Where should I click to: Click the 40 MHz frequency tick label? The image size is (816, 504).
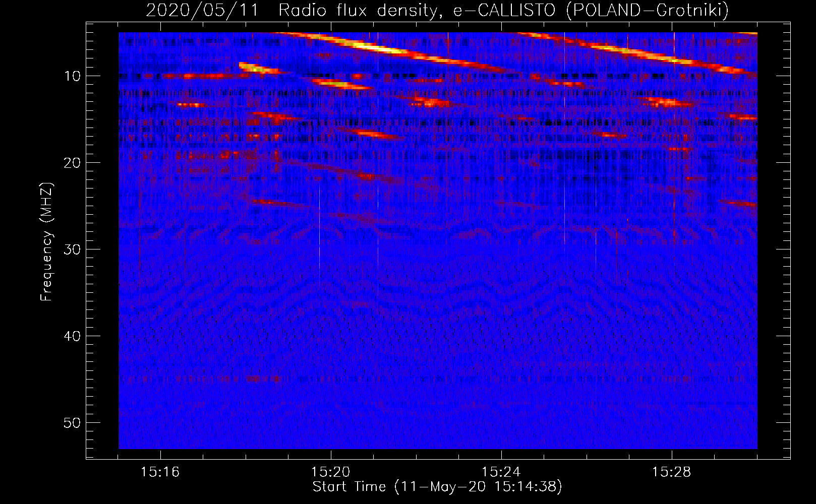pos(72,336)
